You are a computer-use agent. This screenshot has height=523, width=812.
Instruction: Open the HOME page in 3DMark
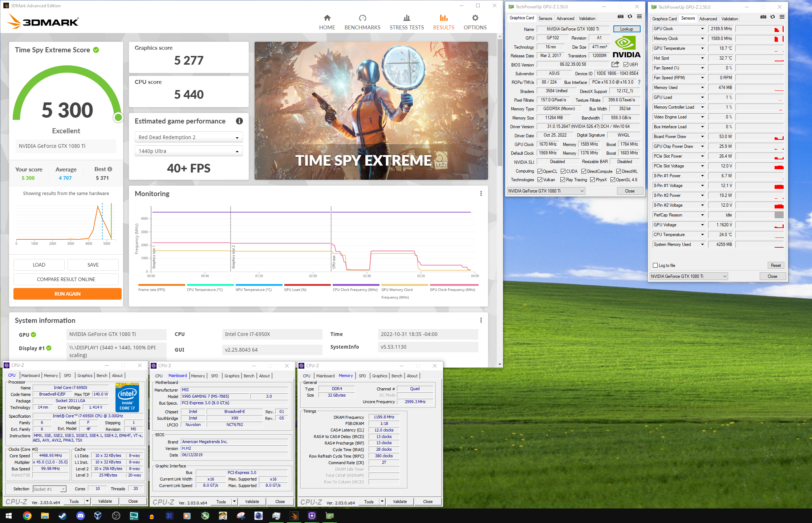[327, 22]
